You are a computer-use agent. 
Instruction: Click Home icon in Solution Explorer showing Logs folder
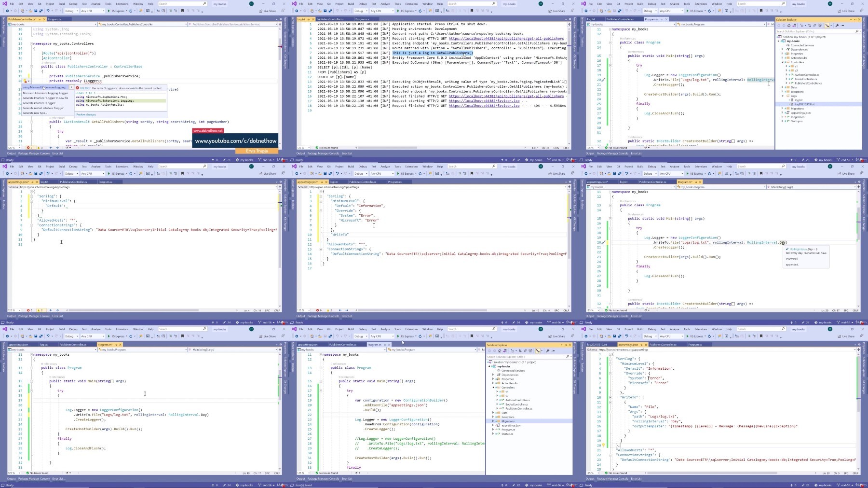coord(789,26)
